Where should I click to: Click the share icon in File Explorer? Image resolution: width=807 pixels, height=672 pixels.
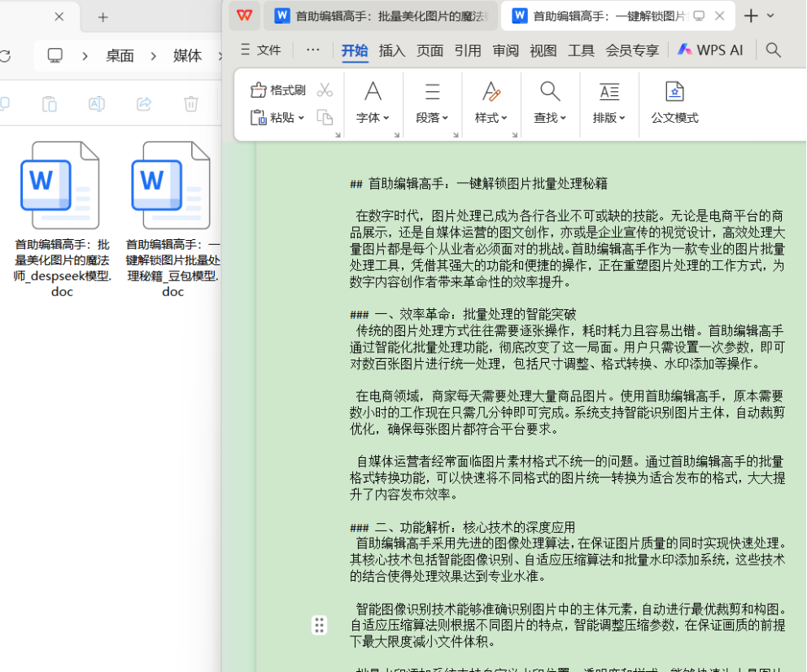pyautogui.click(x=144, y=104)
